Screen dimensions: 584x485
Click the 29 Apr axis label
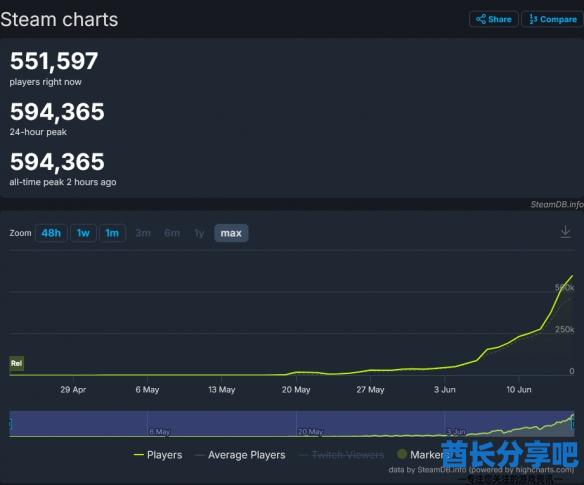point(73,390)
